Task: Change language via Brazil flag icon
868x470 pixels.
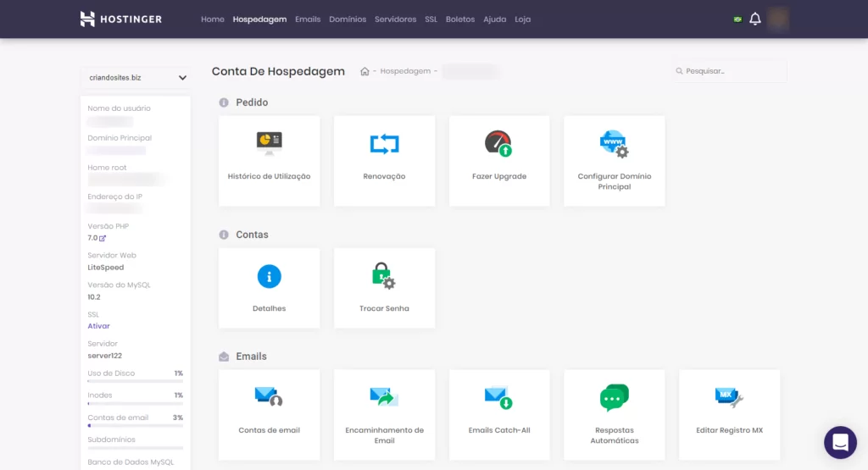Action: point(737,19)
